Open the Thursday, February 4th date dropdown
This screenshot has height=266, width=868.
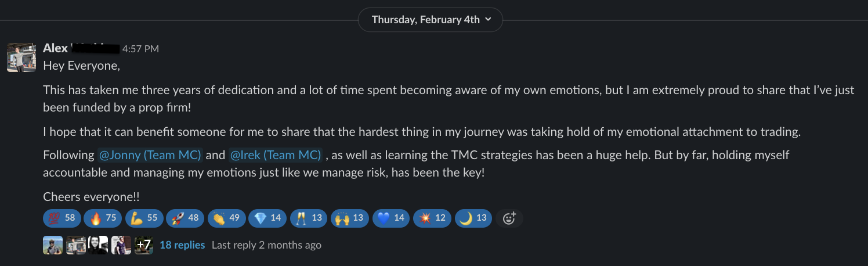430,20
